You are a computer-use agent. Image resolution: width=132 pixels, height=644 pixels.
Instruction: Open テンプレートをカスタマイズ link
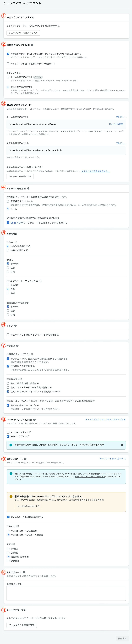point(113,459)
